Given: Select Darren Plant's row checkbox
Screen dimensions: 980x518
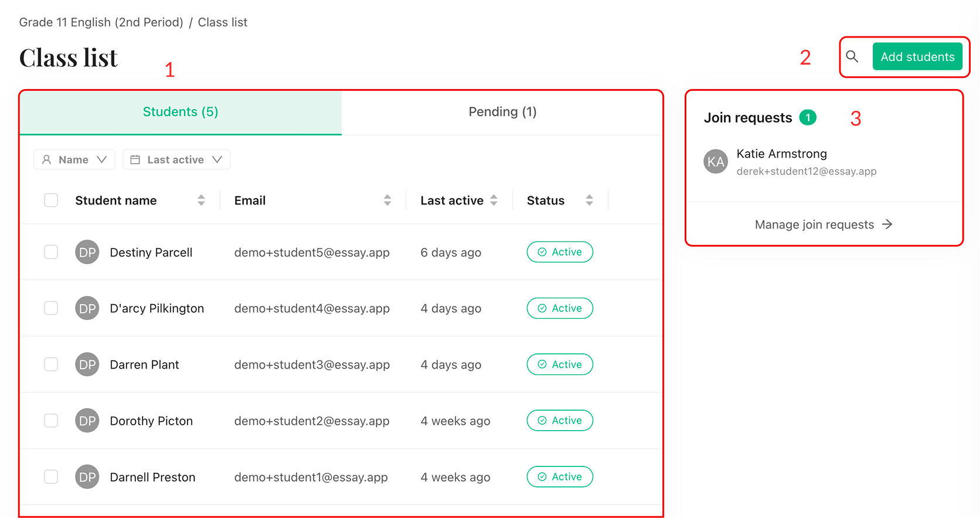Looking at the screenshot, I should [51, 364].
